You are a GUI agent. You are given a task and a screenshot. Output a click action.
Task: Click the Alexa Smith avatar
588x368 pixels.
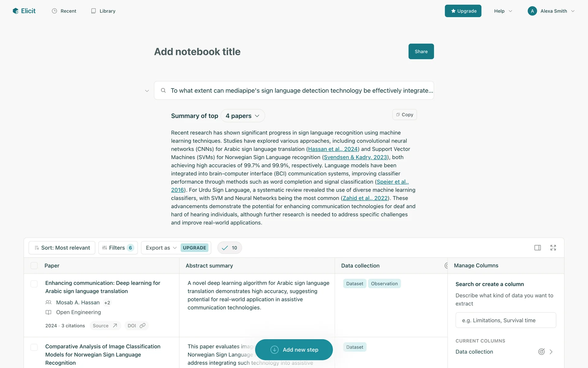tap(532, 11)
